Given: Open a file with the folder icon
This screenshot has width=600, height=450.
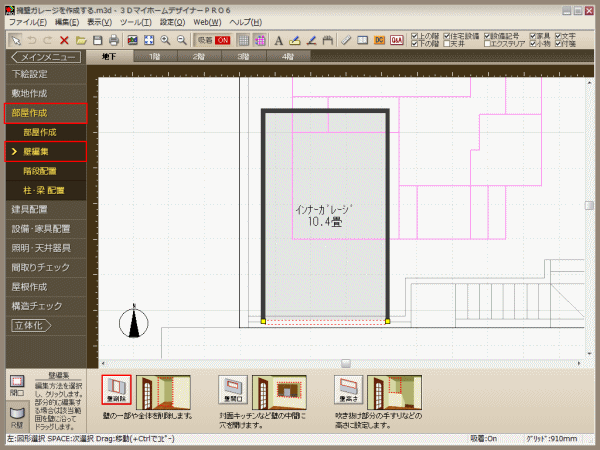Looking at the screenshot, I should pyautogui.click(x=81, y=40).
